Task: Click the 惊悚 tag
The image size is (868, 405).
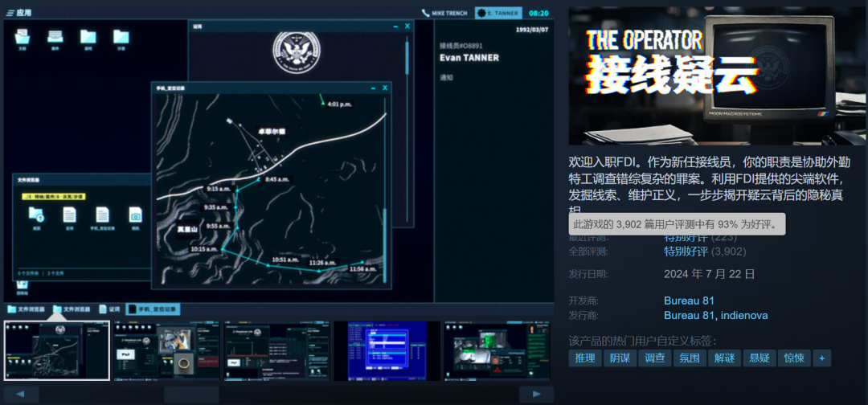Action: click(794, 358)
